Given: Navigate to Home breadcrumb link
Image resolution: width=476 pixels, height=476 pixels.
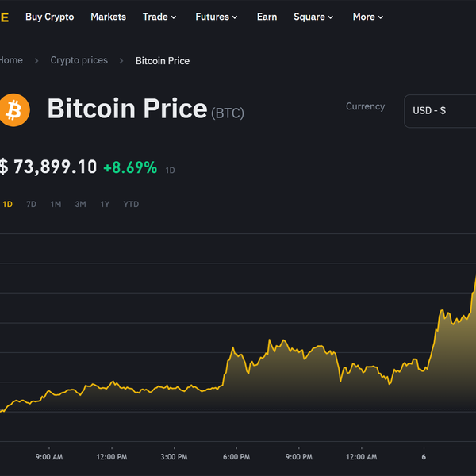Looking at the screenshot, I should 10,60.
